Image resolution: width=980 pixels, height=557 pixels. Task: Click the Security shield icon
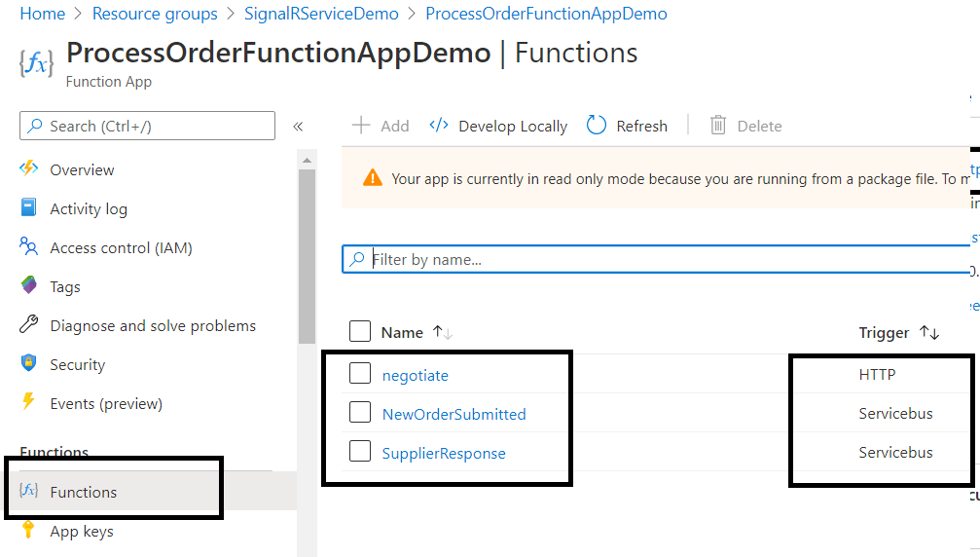(29, 363)
